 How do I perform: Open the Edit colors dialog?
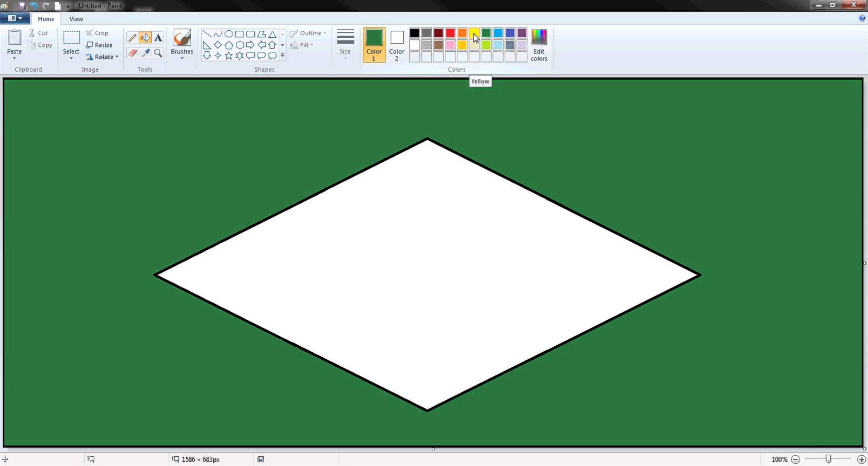[x=539, y=45]
